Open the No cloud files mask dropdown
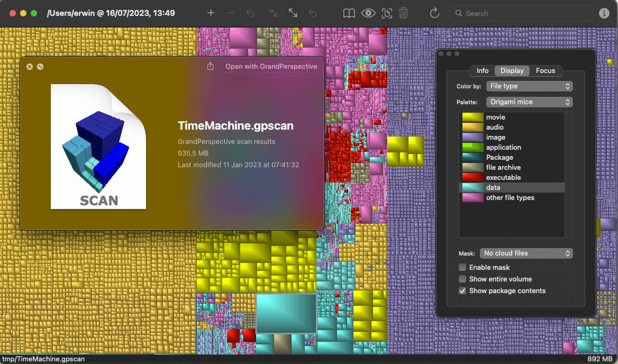The height and width of the screenshot is (364, 618). coord(526,253)
